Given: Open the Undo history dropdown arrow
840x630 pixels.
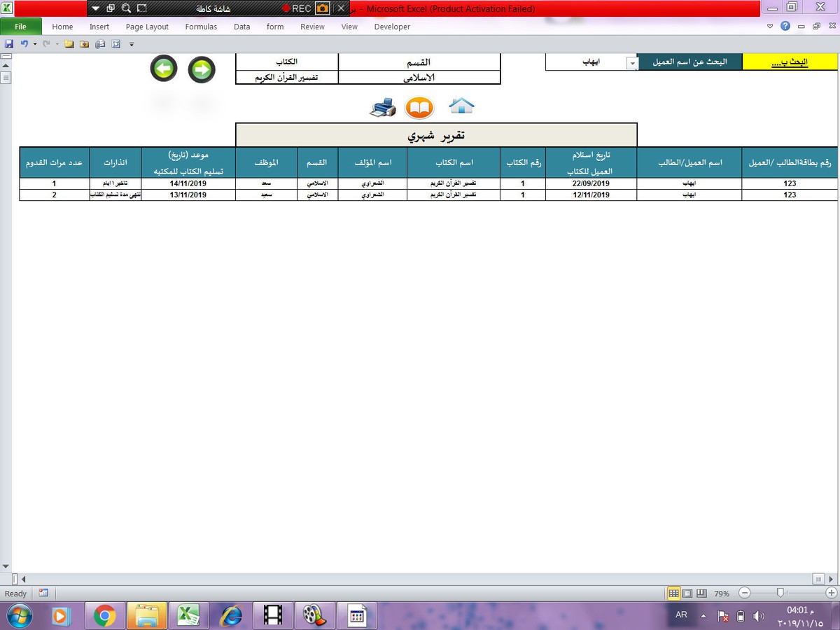Looking at the screenshot, I should pos(34,43).
